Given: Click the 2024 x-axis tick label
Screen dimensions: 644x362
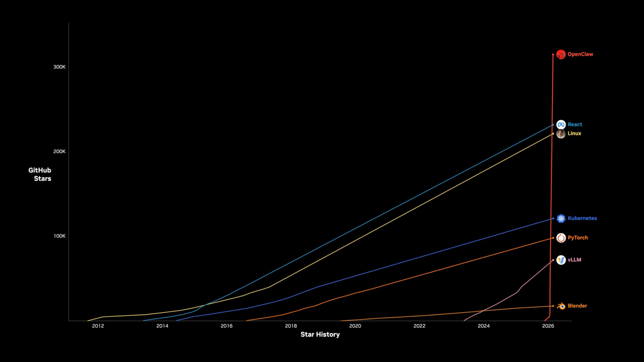Looking at the screenshot, I should click(x=484, y=326).
